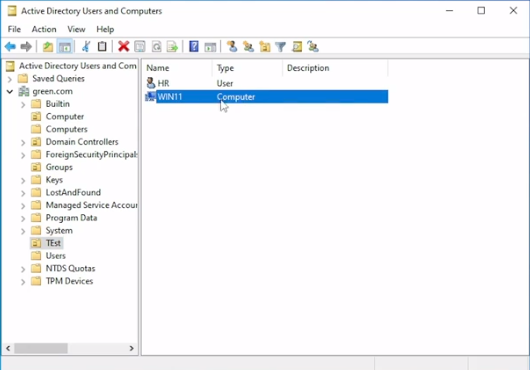Select Active Directory Users and Computers root
This screenshot has height=370, width=530.
click(77, 66)
